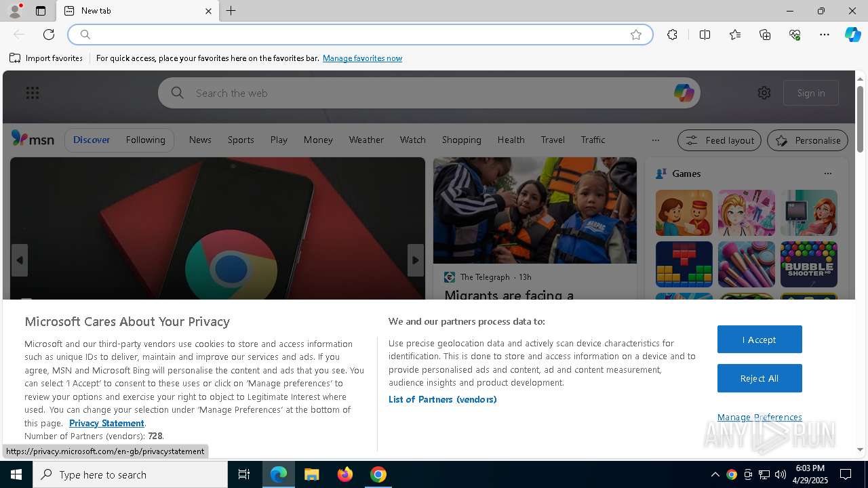Click the taskbar search box
Viewport: 868px width, 488px height.
tap(130, 474)
